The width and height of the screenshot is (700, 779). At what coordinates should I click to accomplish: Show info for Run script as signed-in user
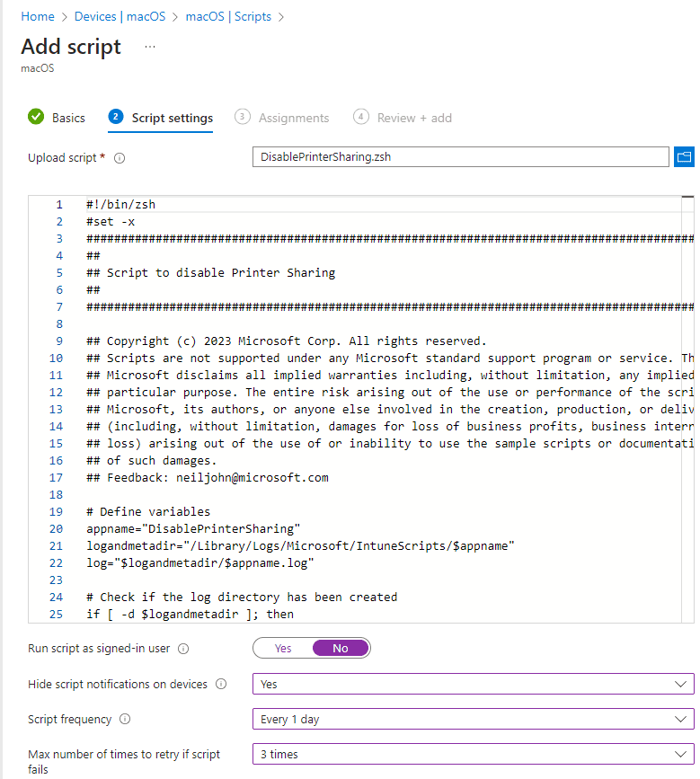(x=183, y=649)
